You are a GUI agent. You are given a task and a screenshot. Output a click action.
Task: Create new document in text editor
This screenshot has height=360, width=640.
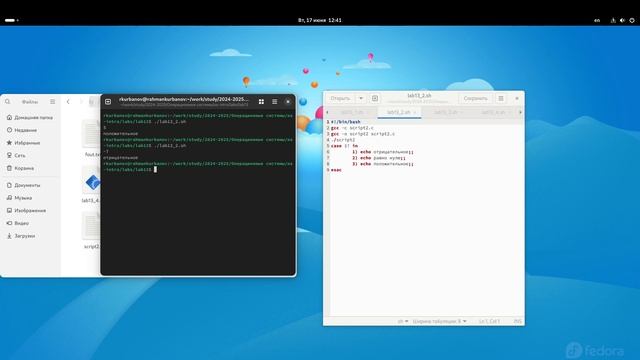click(375, 98)
